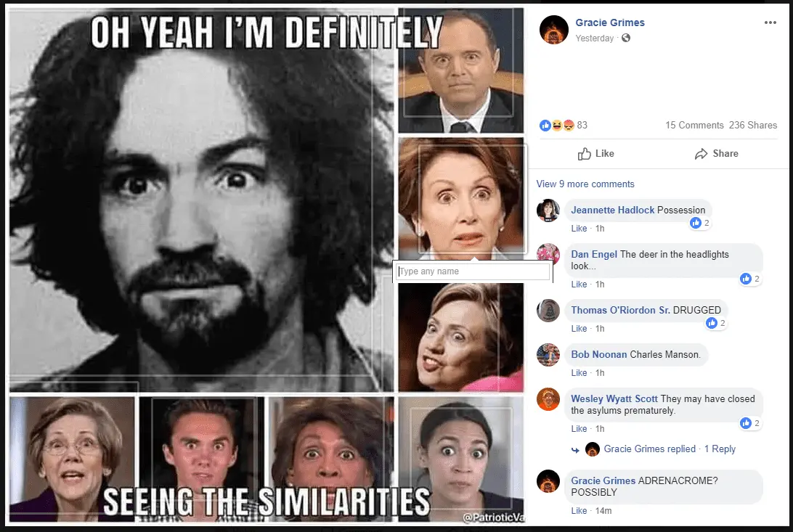
Task: Like Jeannette Hadlock's Possession comment
Action: pos(579,229)
